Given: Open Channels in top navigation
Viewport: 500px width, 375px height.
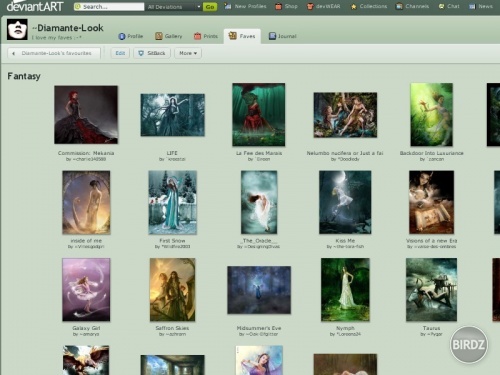Looking at the screenshot, I should coord(412,6).
